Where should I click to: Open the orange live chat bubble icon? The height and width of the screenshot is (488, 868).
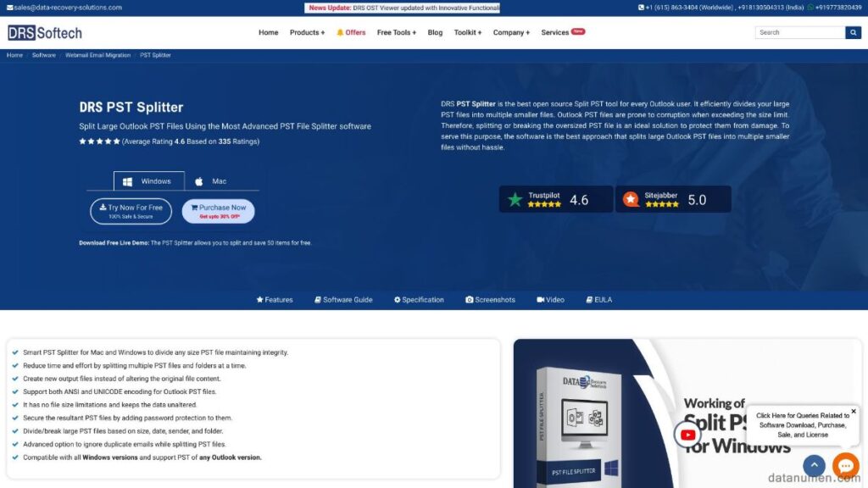click(845, 465)
